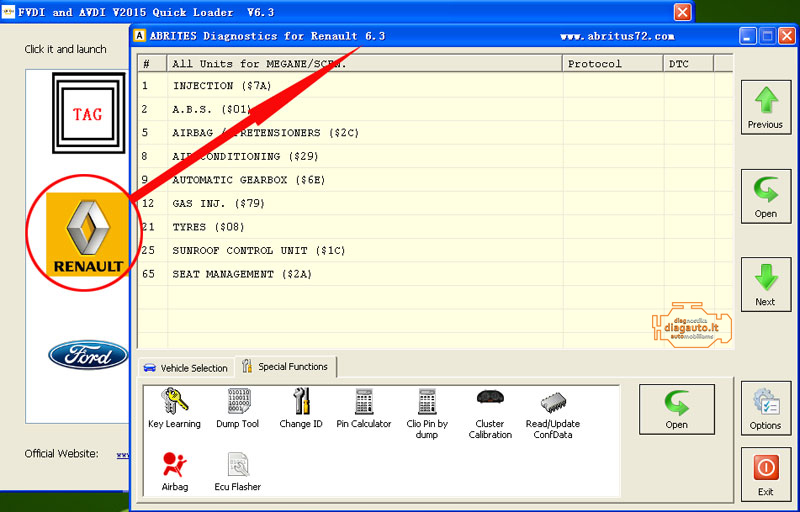Switch to the Vehicle Selection tab
Image resolution: width=800 pixels, height=512 pixels.
point(186,368)
